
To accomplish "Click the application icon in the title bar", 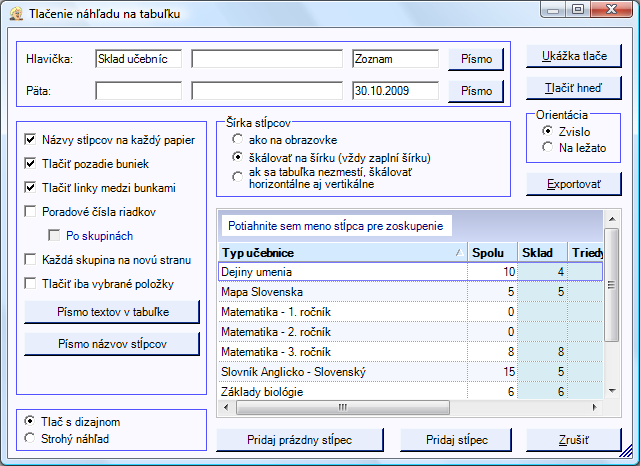I will point(16,14).
